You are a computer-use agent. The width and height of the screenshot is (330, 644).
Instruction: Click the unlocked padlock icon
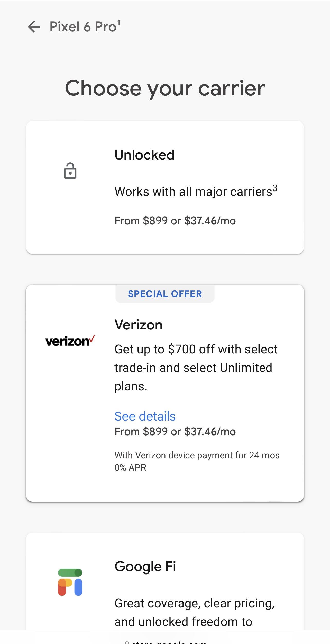(x=70, y=171)
